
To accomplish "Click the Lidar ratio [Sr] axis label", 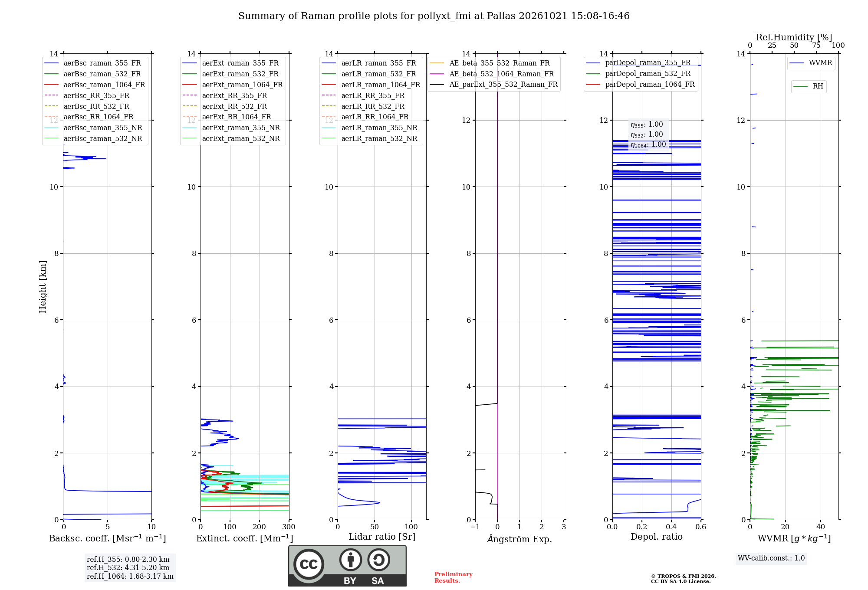I will tap(382, 537).
